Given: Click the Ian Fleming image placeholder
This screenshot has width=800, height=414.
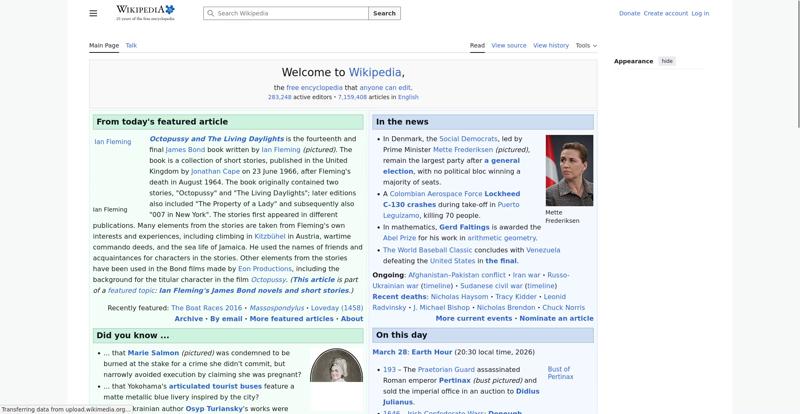Looking at the screenshot, I should 112,142.
